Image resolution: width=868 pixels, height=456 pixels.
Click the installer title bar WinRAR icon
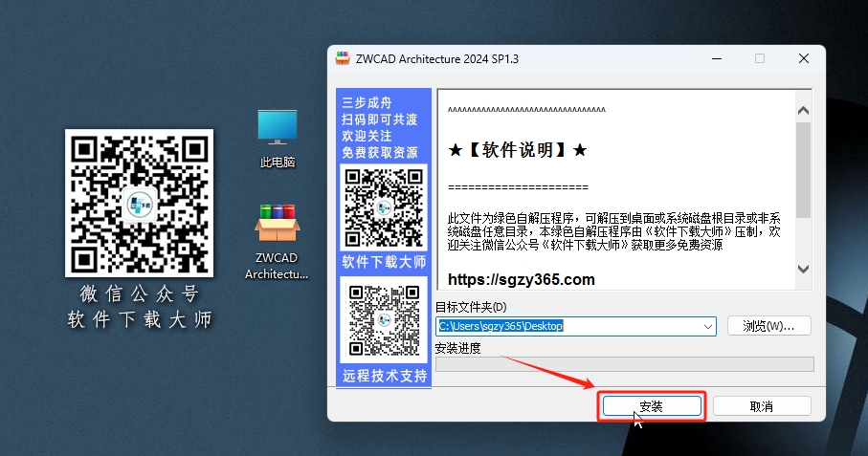click(343, 58)
